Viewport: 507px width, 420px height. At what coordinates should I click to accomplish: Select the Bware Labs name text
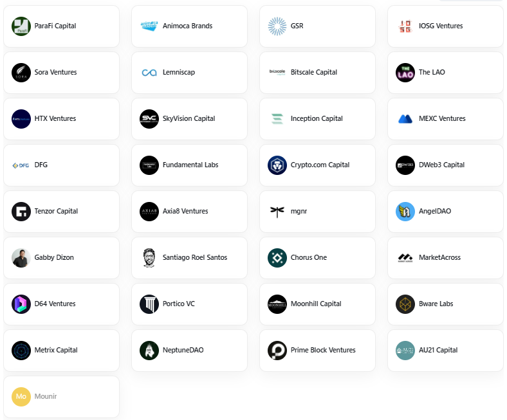coord(436,304)
